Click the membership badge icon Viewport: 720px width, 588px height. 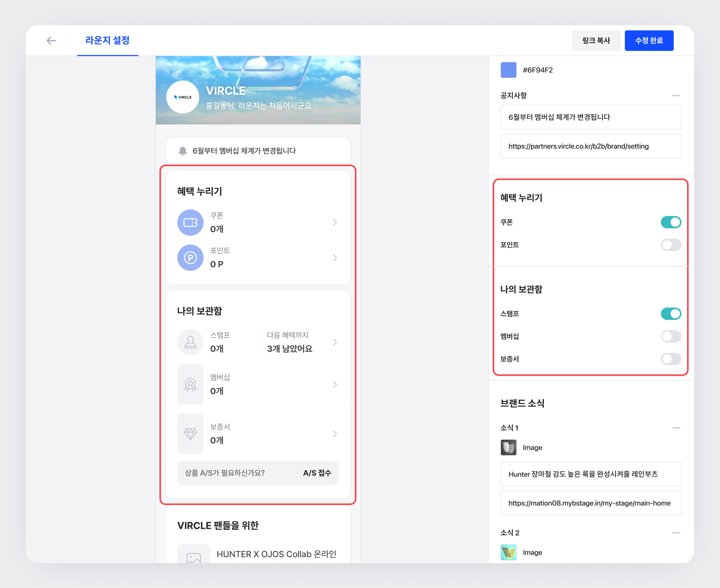[190, 384]
